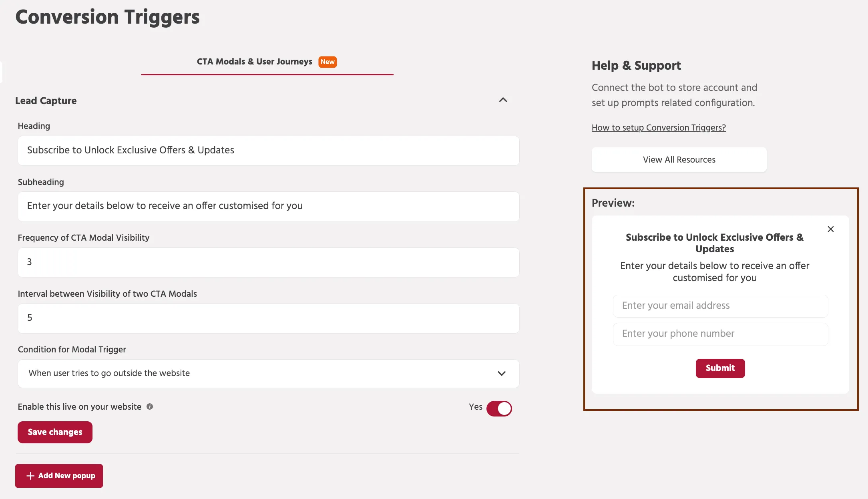868x499 pixels.
Task: Click the New badge on the tab
Action: (x=328, y=62)
